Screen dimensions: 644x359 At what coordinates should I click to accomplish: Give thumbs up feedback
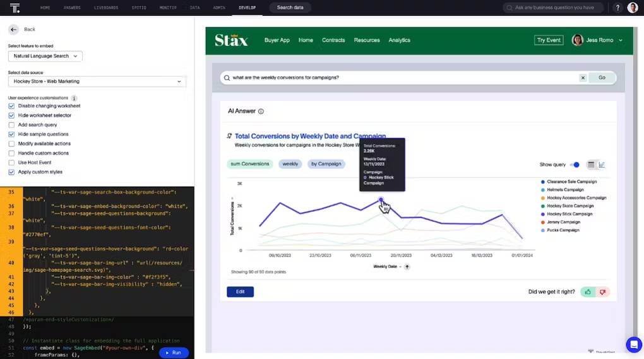588,291
